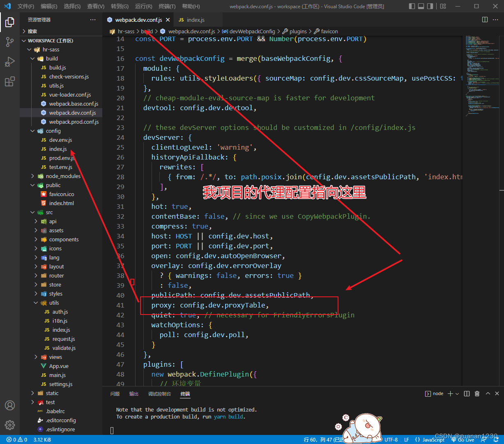
Task: Open the 终端 menu in menu bar
Action: click(166, 6)
